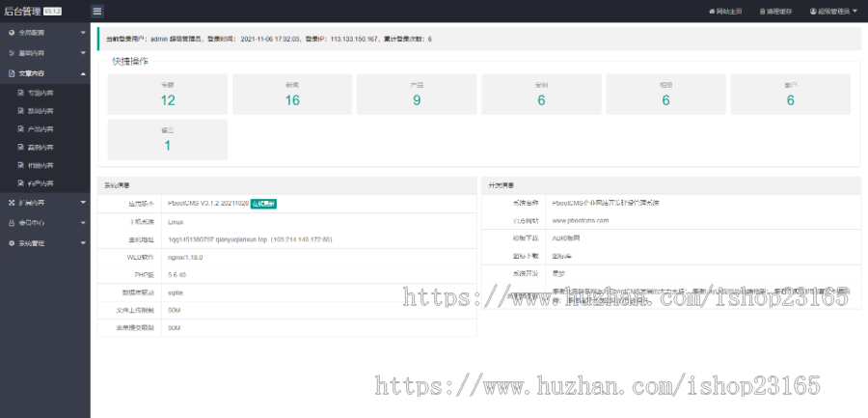The image size is (868, 418).
Task: Open the 产品 shortcut card showing 9
Action: coord(417,95)
